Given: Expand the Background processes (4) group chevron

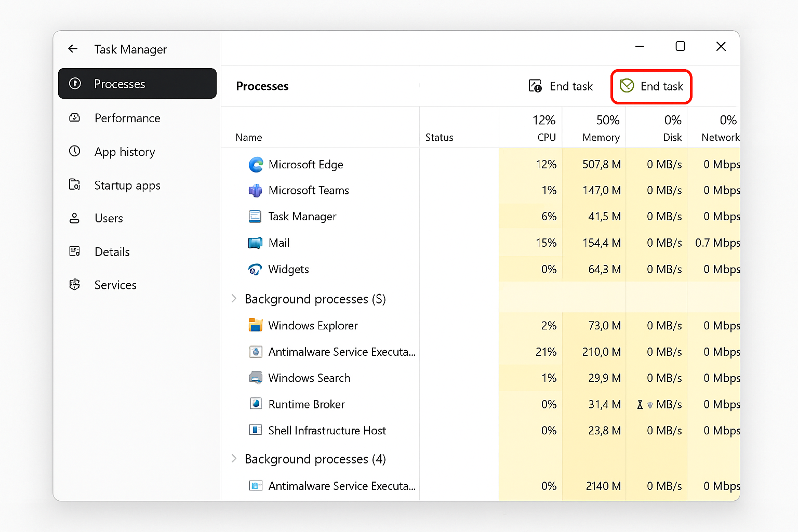Looking at the screenshot, I should (234, 458).
